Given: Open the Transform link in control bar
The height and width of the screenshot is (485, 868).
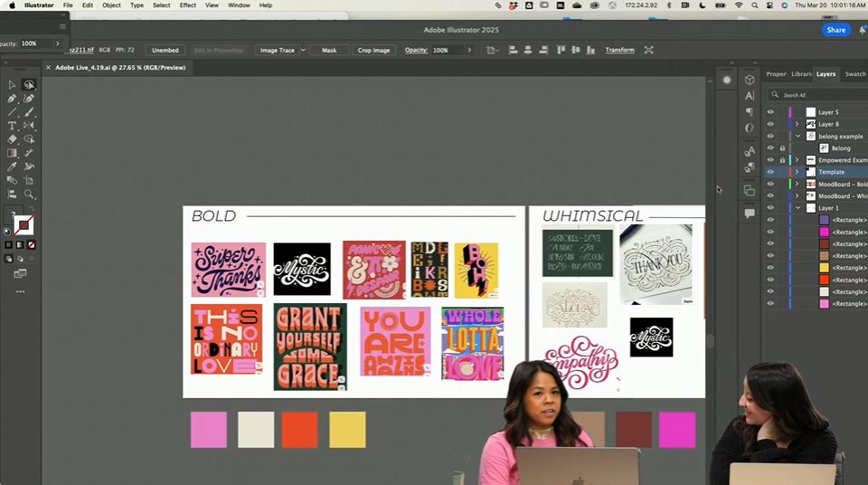Looking at the screenshot, I should point(619,50).
